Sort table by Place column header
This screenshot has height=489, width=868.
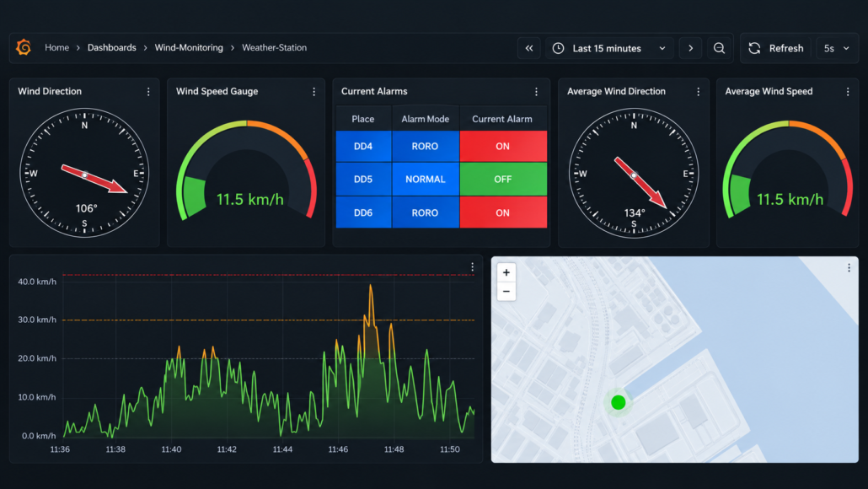point(363,119)
